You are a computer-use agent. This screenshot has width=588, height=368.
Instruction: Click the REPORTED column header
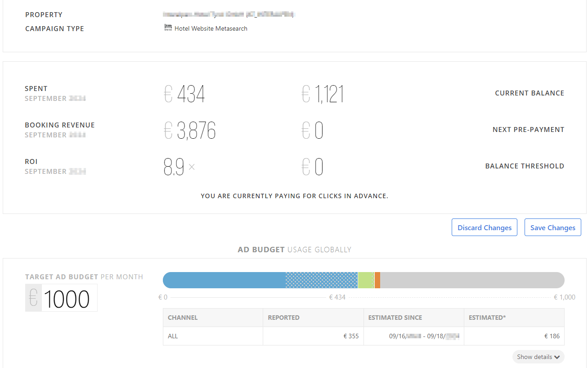[x=283, y=318]
